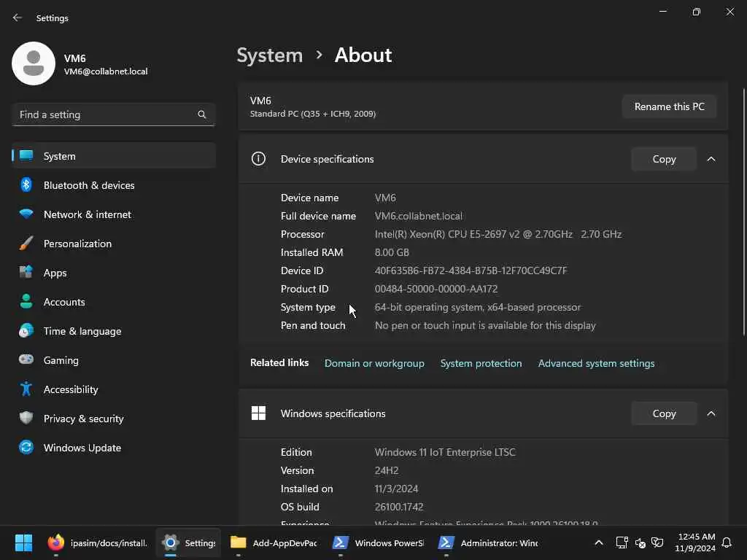Switch to Firefox ipasim/docs window
Screen dimensions: 747x560
(x=98, y=542)
